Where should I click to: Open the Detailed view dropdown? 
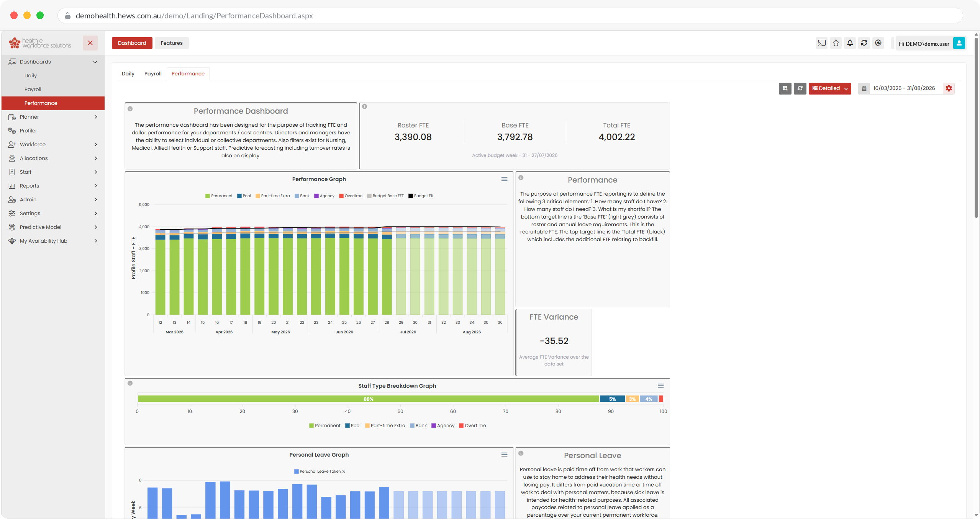pyautogui.click(x=830, y=88)
